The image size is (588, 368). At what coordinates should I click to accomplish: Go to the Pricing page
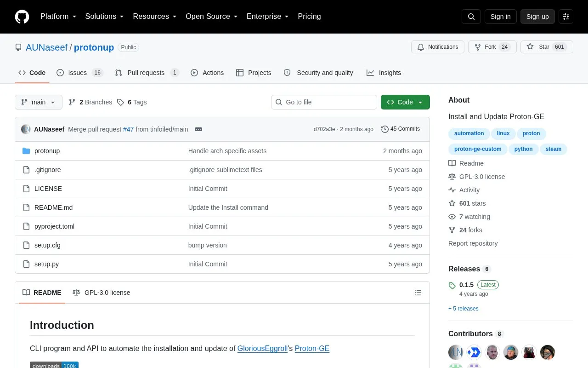pyautogui.click(x=309, y=17)
